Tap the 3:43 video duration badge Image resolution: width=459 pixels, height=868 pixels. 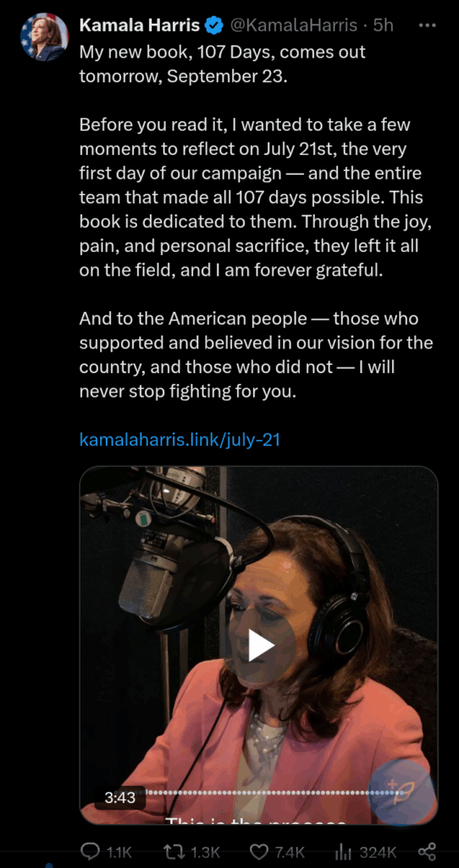pos(119,798)
